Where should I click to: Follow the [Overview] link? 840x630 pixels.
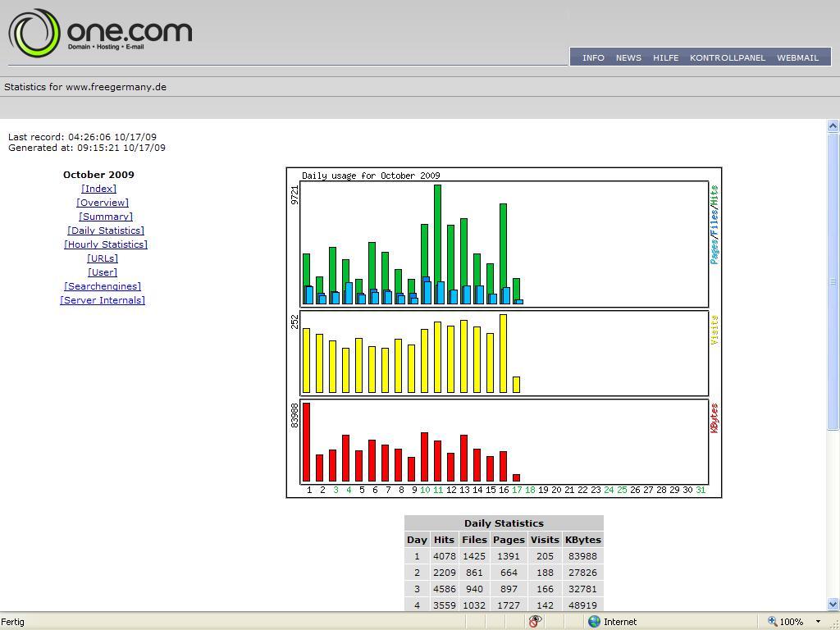pyautogui.click(x=103, y=203)
